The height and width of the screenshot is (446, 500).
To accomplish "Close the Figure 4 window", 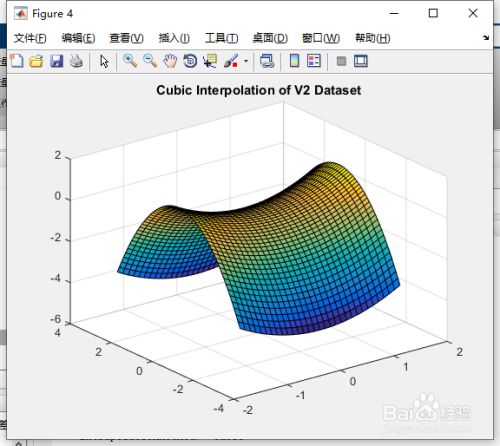I will pos(473,13).
